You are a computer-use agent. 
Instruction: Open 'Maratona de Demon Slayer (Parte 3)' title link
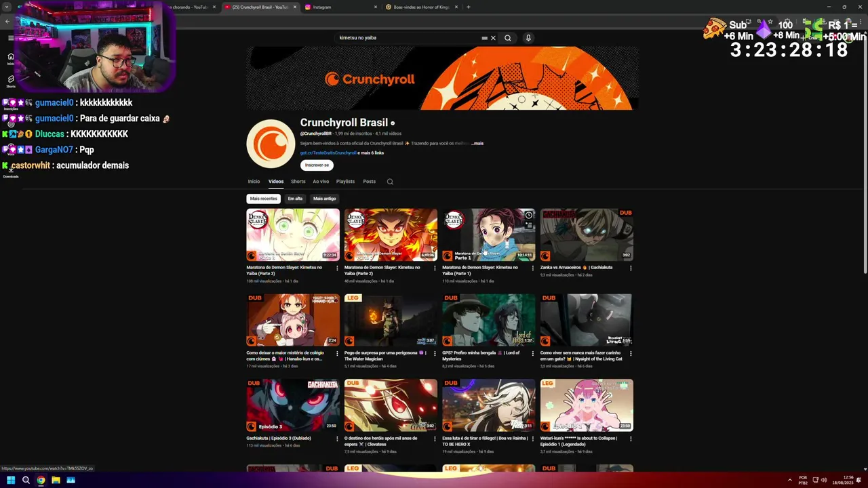coord(285,270)
